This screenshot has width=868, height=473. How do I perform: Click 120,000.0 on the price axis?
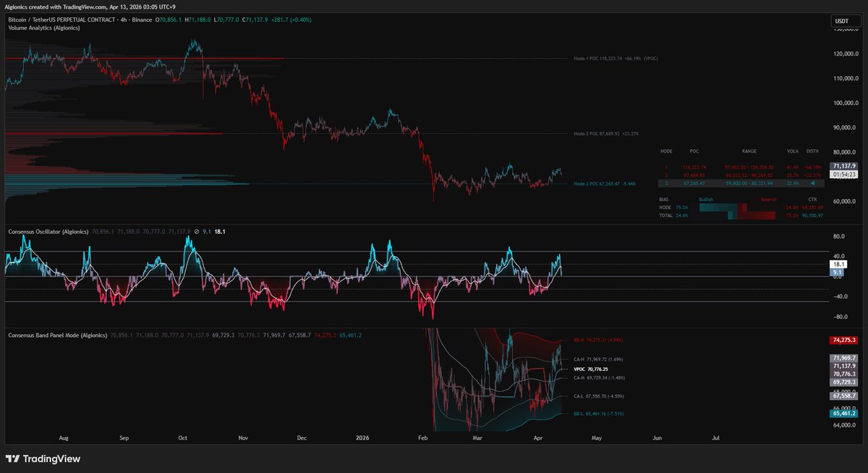pos(845,54)
